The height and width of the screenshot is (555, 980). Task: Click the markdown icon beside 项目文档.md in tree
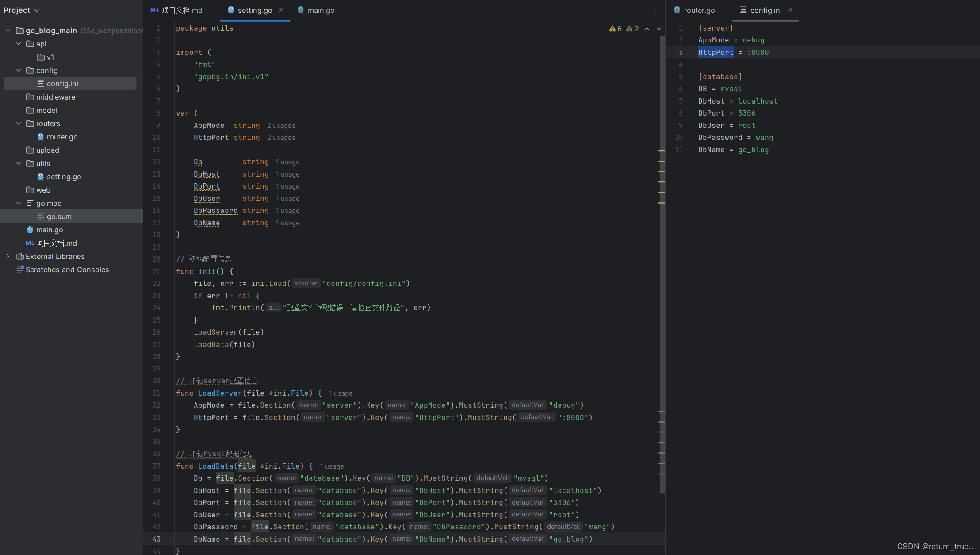30,243
